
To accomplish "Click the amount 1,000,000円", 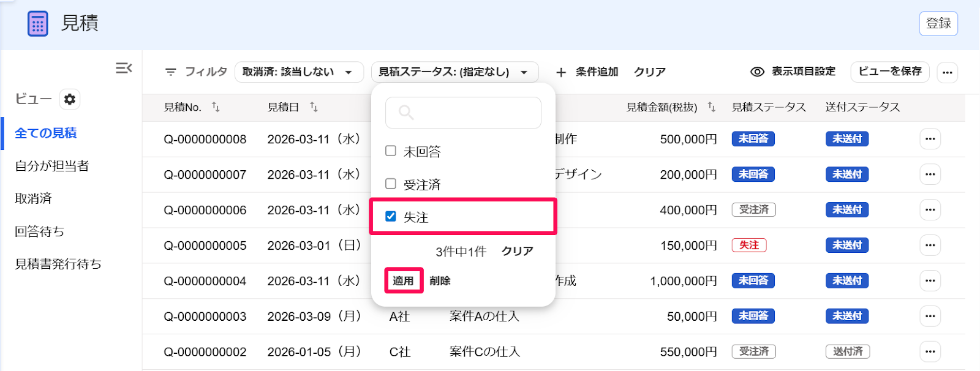I will 684,282.
